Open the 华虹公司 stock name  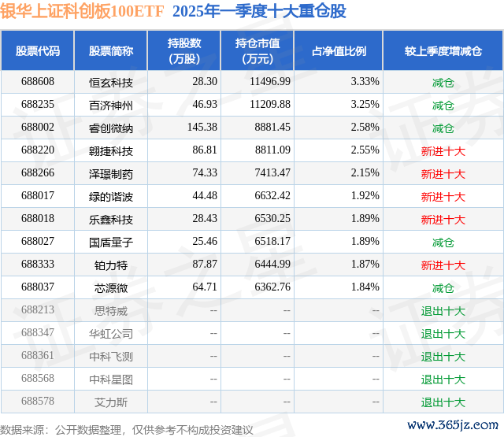(111, 334)
